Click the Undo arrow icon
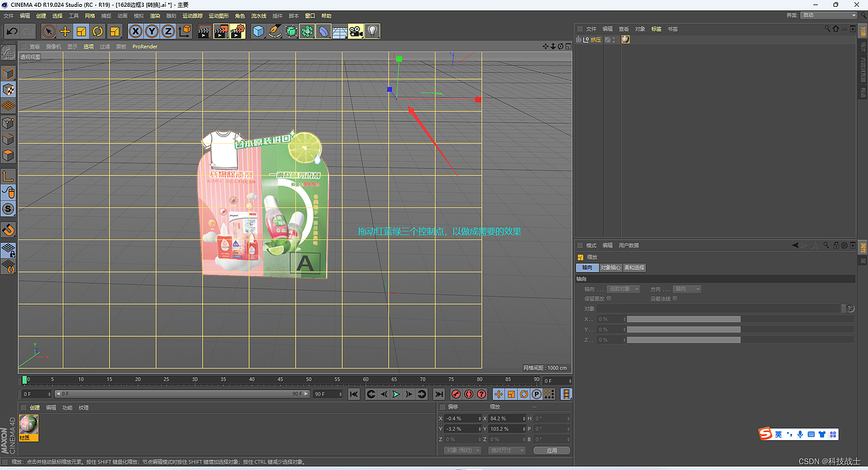Viewport: 868px width, 470px height. pos(12,31)
